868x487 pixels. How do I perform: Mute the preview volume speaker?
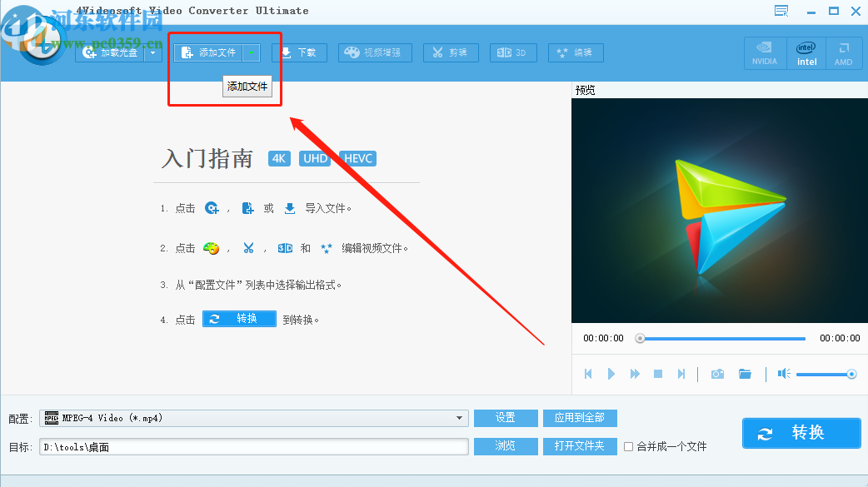click(x=784, y=374)
